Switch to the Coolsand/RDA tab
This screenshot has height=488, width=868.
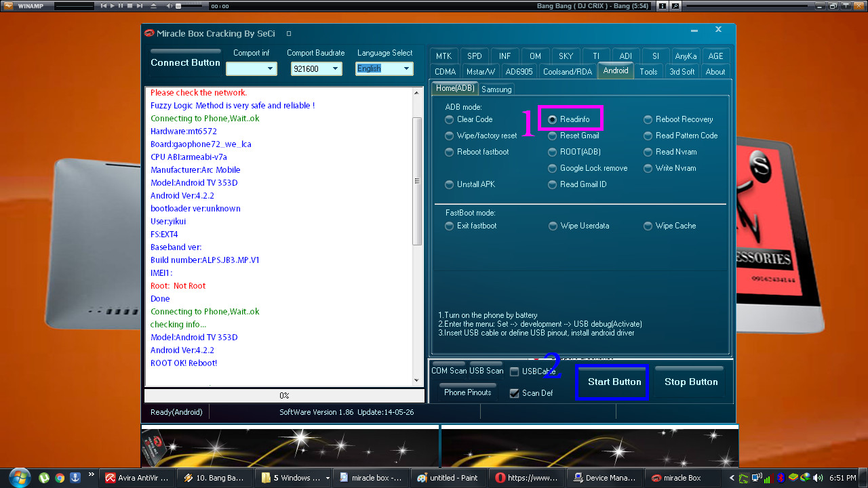coord(568,71)
